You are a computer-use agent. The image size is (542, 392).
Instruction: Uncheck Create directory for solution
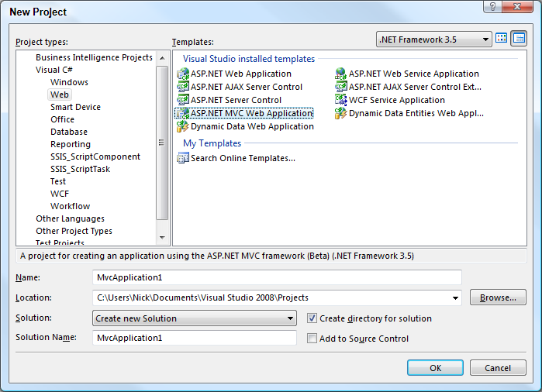pyautogui.click(x=312, y=318)
